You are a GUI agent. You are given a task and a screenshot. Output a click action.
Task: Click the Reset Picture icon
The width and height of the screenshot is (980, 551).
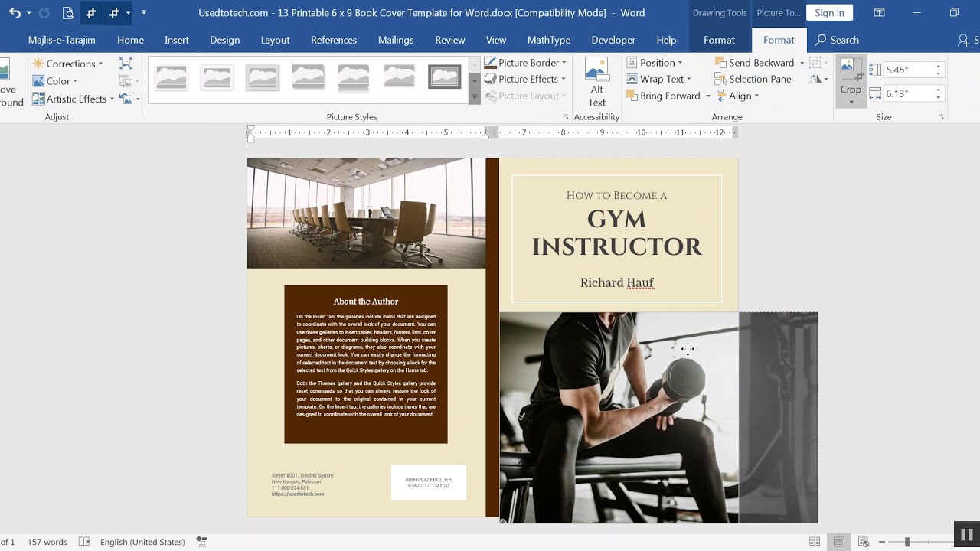125,99
